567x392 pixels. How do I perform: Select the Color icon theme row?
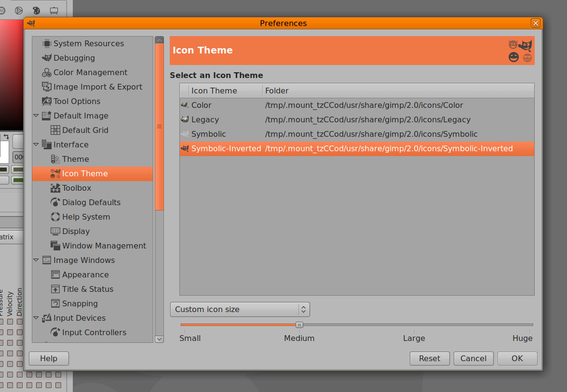(x=357, y=105)
